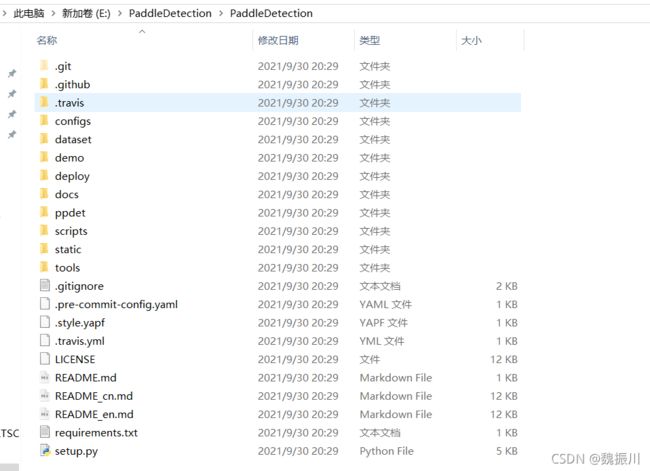Select the file name setup.py
Image resolution: width=650 pixels, height=471 pixels.
click(76, 451)
